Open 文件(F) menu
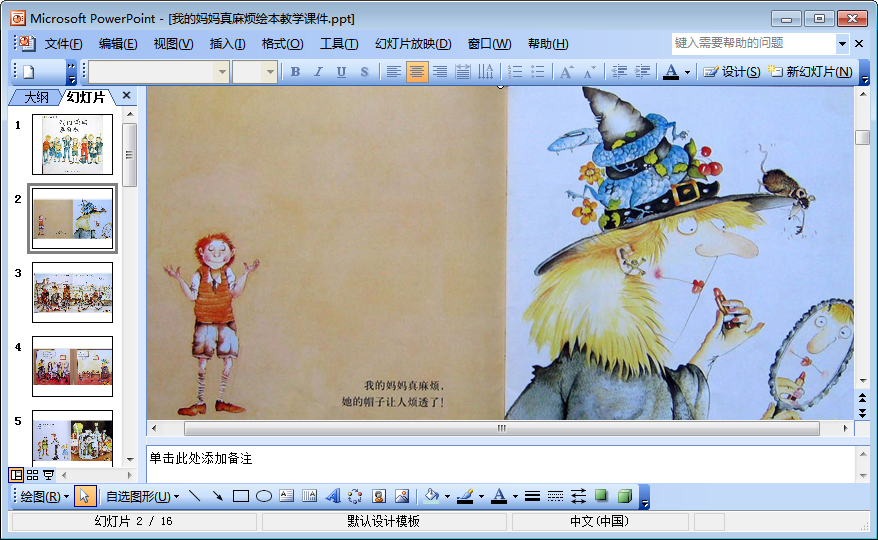 pos(63,44)
